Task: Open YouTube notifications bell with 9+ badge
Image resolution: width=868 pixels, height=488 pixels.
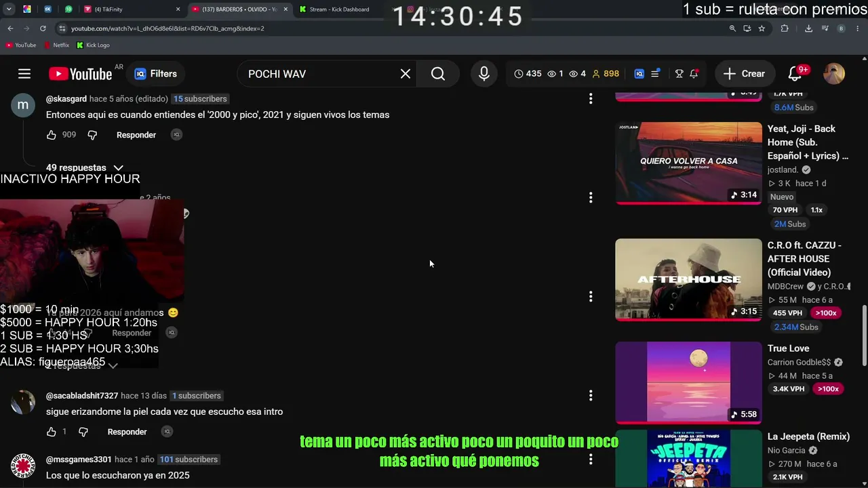Action: pyautogui.click(x=795, y=74)
